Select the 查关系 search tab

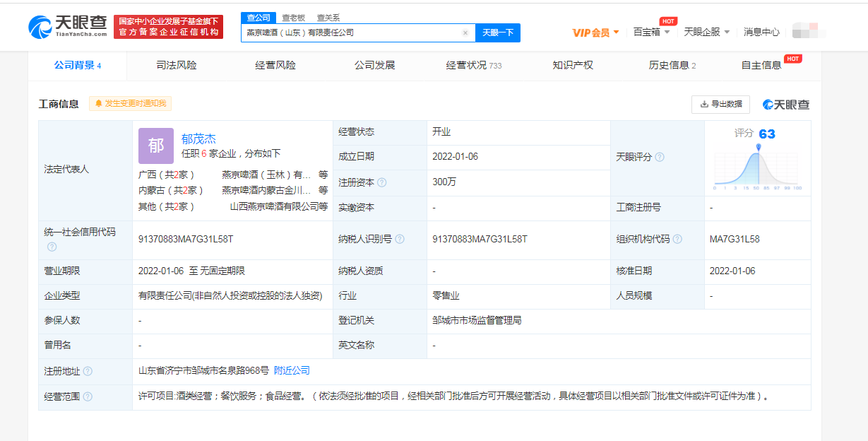(328, 18)
